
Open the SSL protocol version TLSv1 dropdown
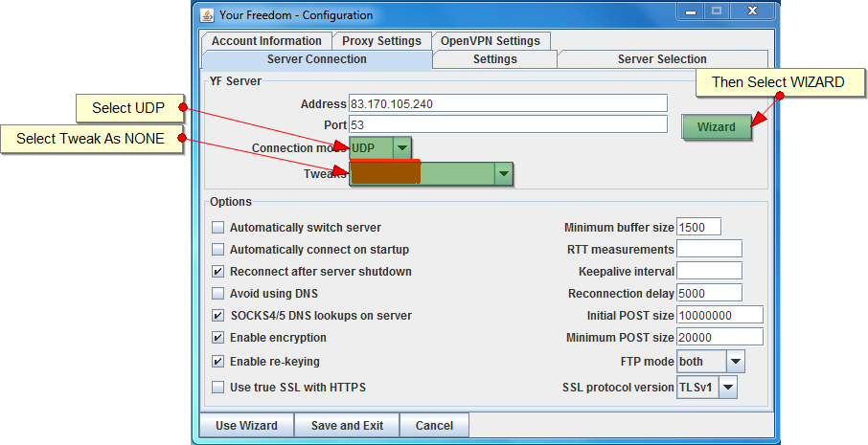click(x=707, y=387)
